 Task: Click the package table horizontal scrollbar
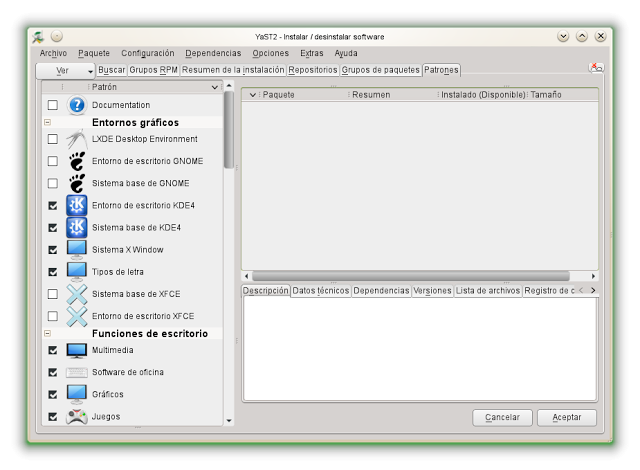point(410,276)
